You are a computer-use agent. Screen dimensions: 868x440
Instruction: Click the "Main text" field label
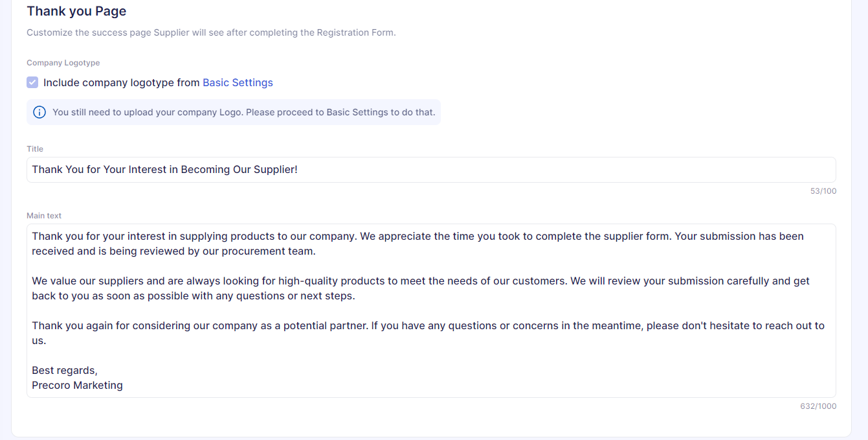(44, 216)
